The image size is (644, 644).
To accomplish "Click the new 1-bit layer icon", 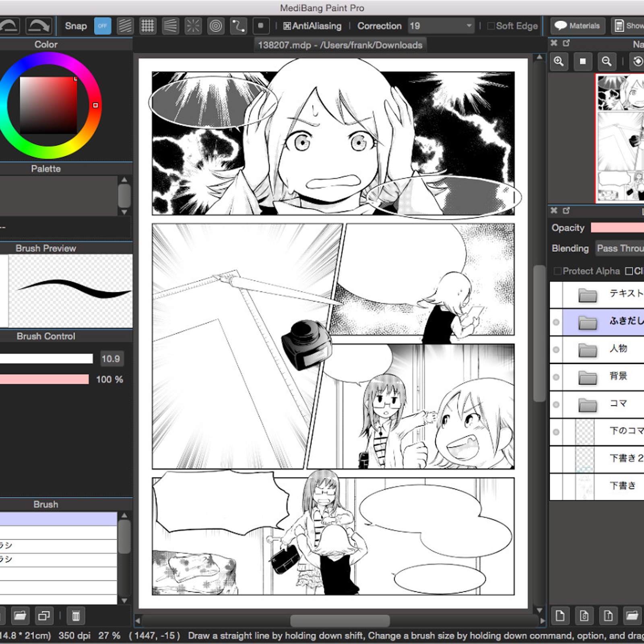I will tap(608, 615).
